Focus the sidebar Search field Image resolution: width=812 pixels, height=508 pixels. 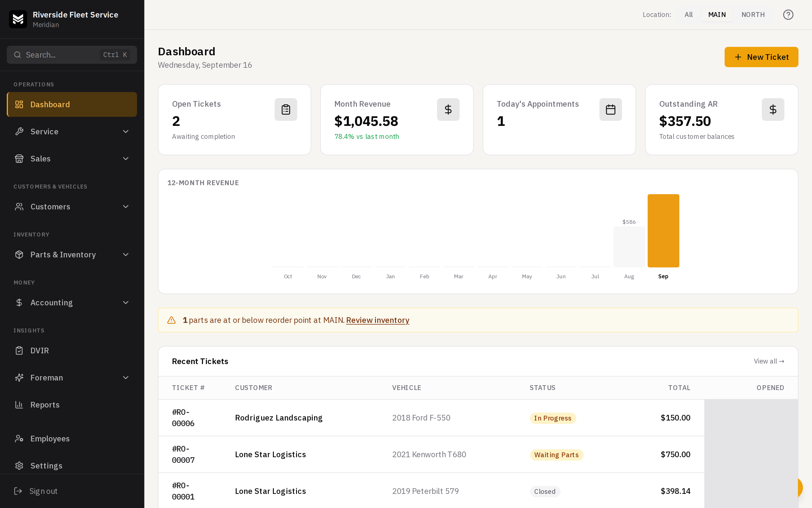coord(72,55)
